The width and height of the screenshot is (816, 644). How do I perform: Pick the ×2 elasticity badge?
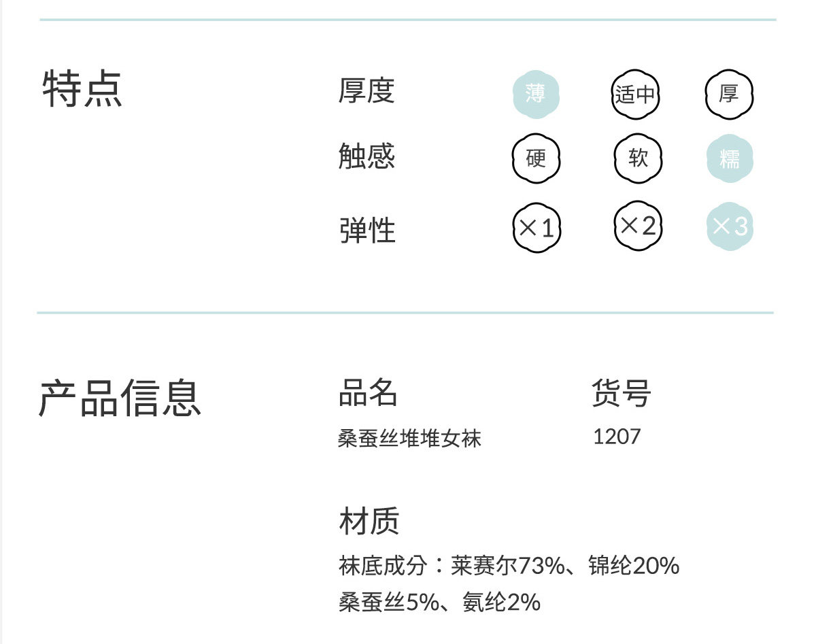pyautogui.click(x=638, y=225)
